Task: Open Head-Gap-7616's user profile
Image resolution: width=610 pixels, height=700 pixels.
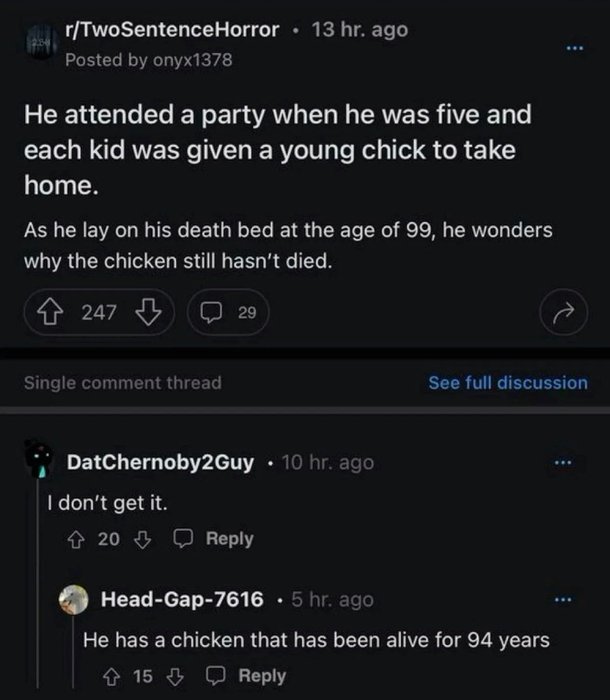Action: 183,599
